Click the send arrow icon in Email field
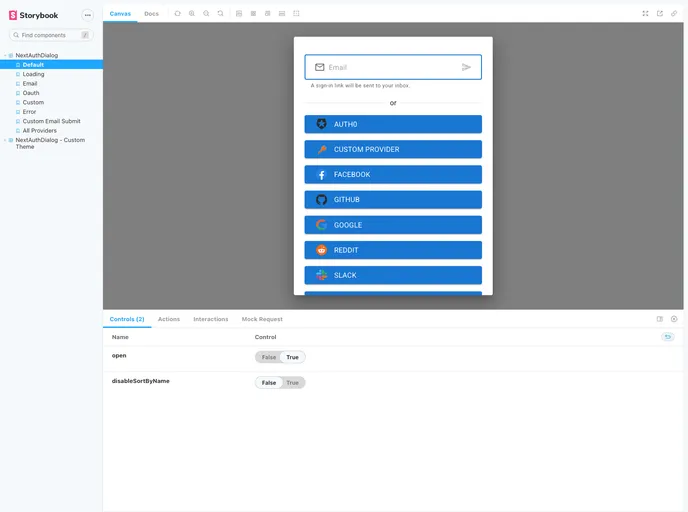The height and width of the screenshot is (512, 688). (466, 67)
